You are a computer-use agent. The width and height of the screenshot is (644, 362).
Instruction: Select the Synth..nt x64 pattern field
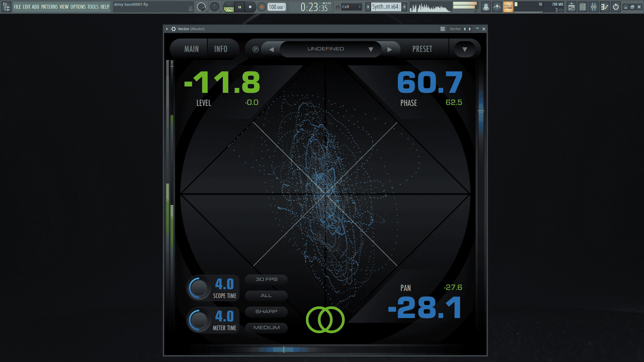[x=386, y=7]
